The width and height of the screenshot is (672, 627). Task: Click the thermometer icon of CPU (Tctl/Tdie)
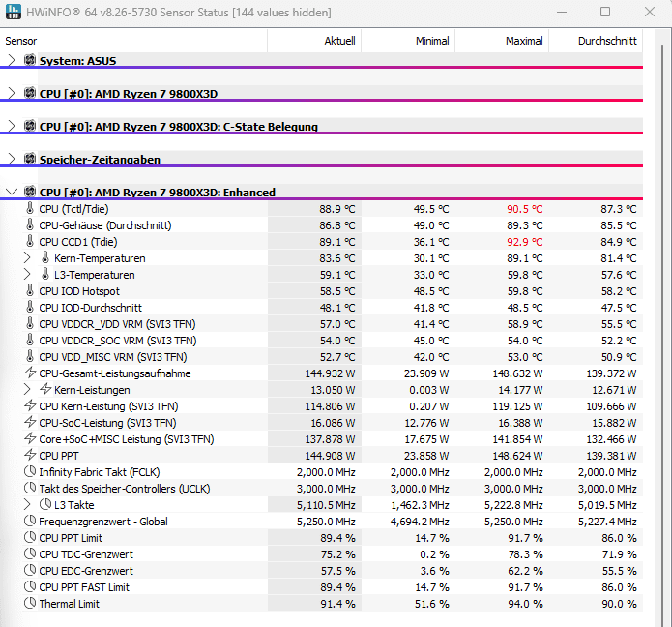pyautogui.click(x=30, y=208)
